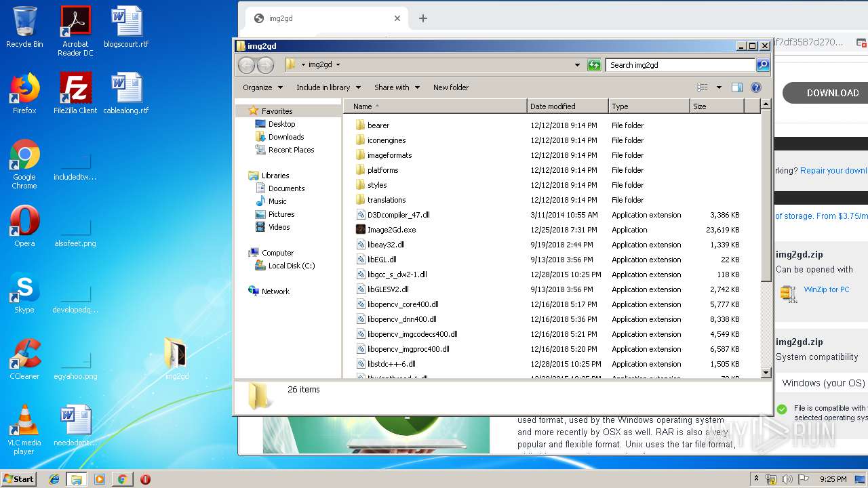Click New folder button
The width and height of the screenshot is (868, 488).
451,87
